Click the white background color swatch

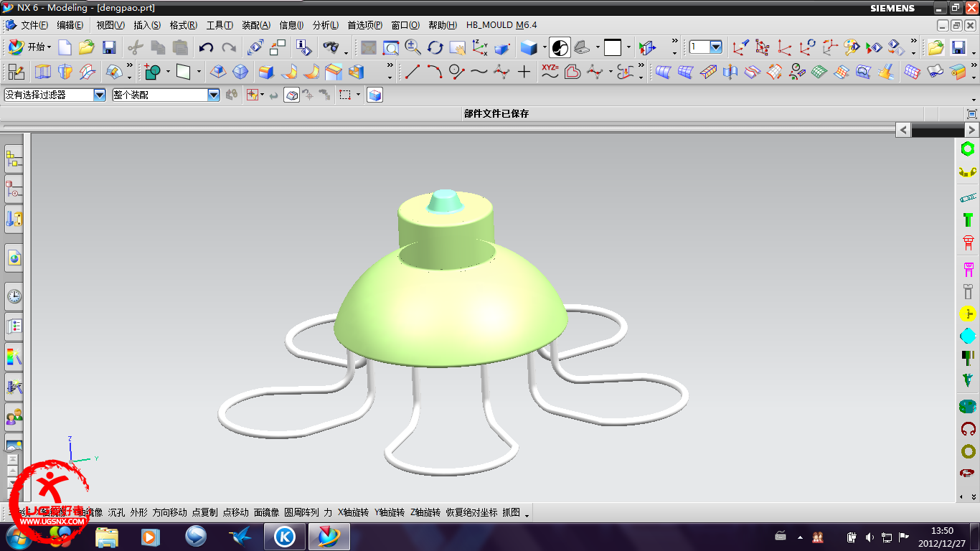pyautogui.click(x=613, y=48)
